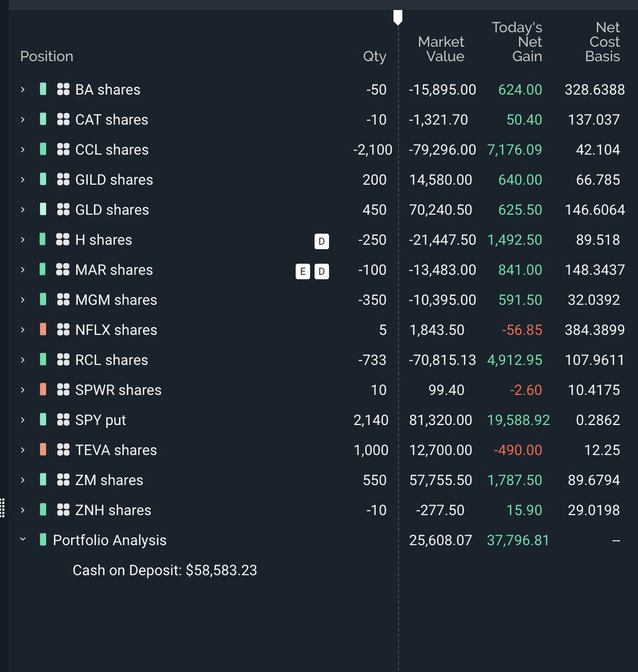Click the D badge on H shares row
Screen dimensions: 638x672
click(x=321, y=241)
